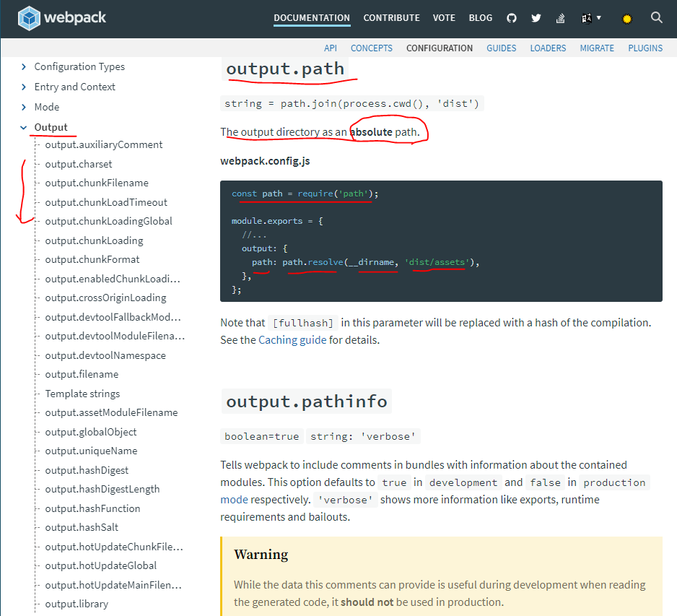
Task: Go to output.chunkLoadTimeout in sidebar
Action: (x=106, y=202)
